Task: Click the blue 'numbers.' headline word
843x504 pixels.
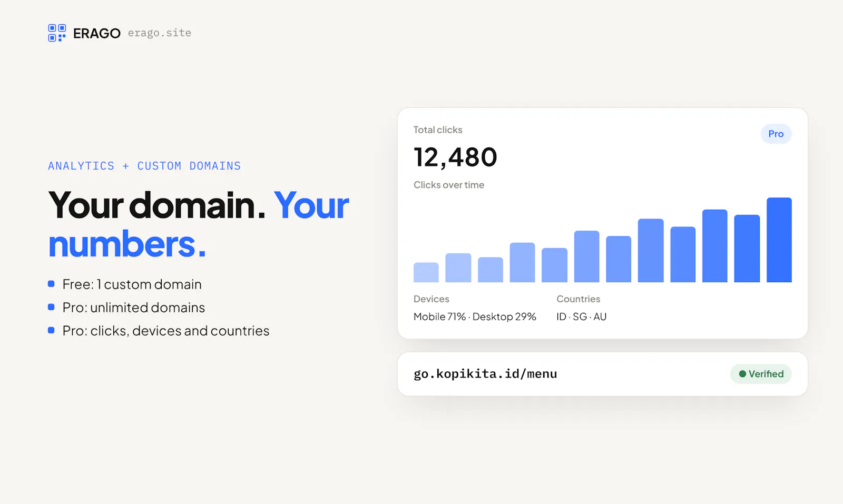Action: click(127, 244)
